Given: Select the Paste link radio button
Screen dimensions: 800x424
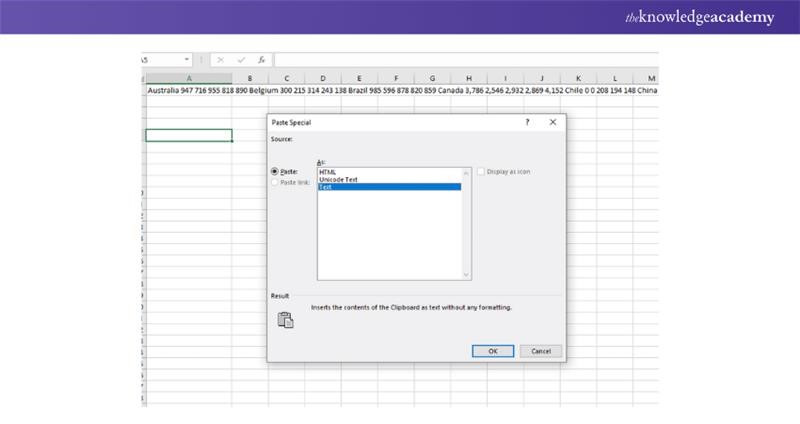Looking at the screenshot, I should (275, 182).
